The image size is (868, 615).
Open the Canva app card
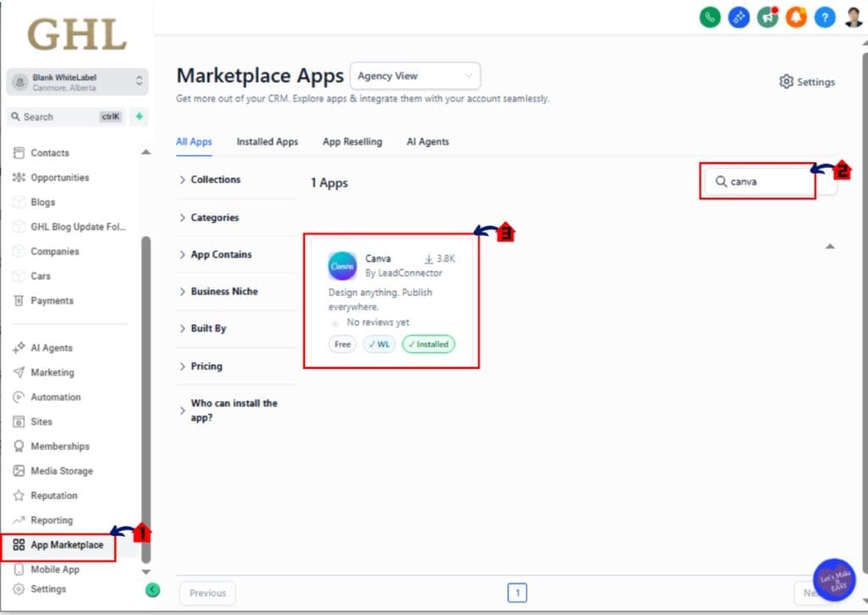pyautogui.click(x=390, y=297)
